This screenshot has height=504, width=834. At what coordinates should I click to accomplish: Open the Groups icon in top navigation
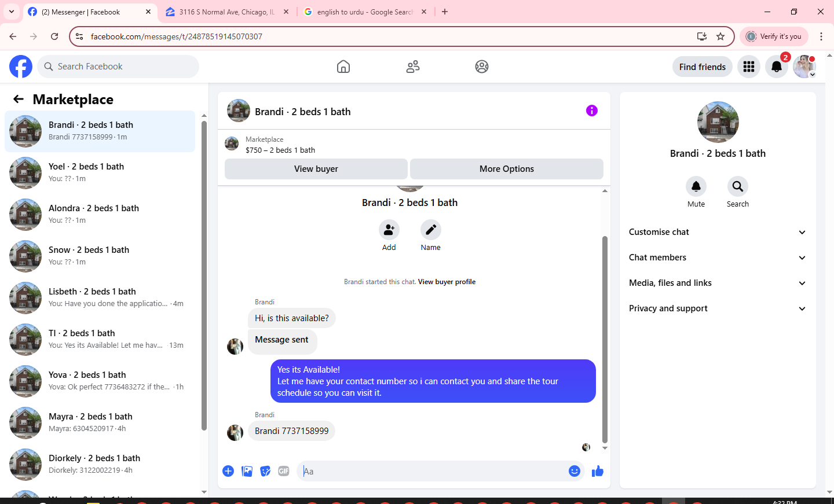[482, 67]
